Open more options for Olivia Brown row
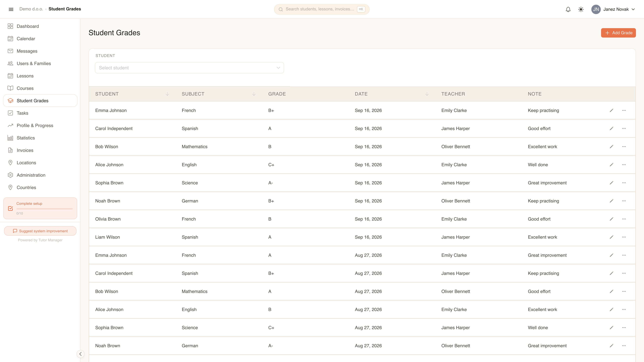Viewport: 644px width, 362px height. pos(624,219)
